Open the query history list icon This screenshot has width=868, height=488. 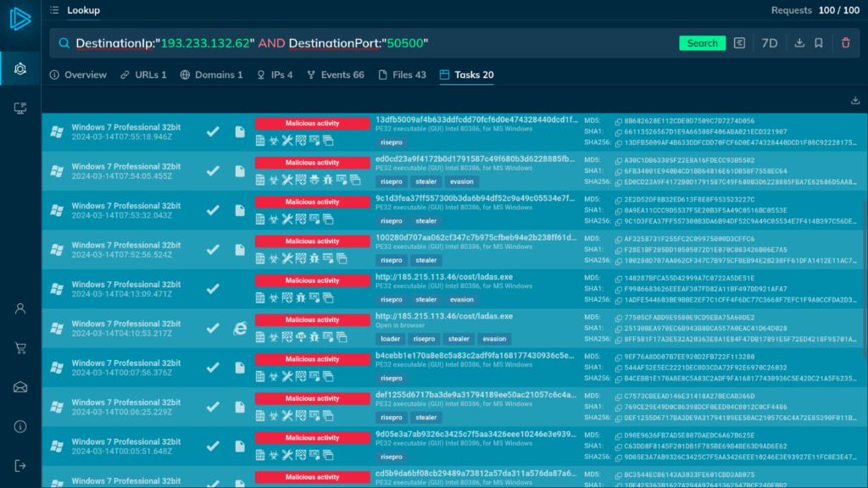pos(740,43)
